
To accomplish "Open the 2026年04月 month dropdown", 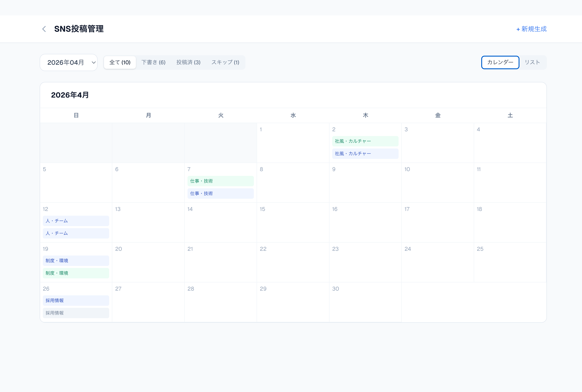I will tap(69, 62).
